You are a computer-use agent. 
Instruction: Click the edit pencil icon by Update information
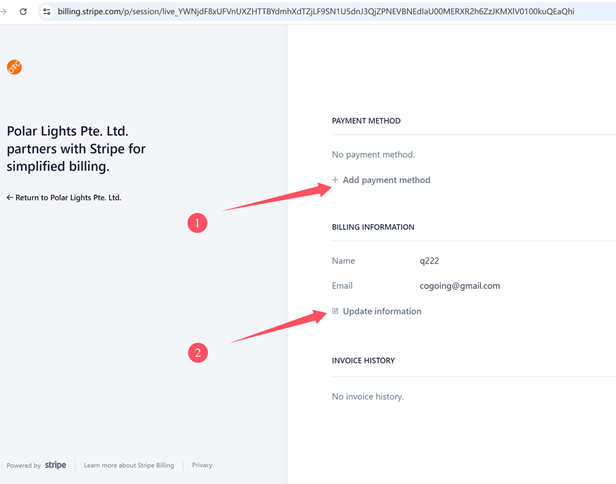click(x=335, y=311)
